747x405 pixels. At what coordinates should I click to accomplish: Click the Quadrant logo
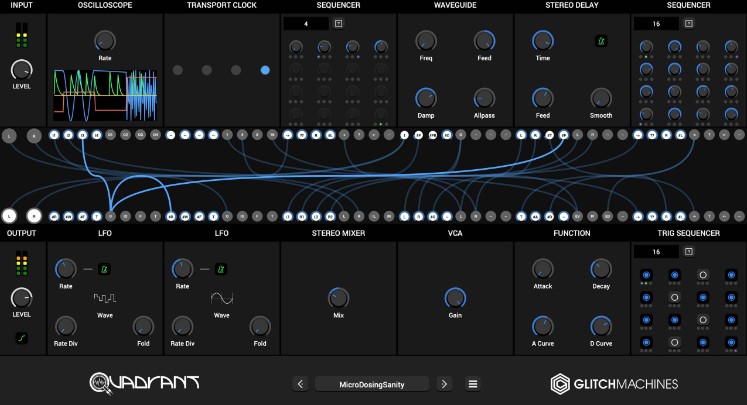click(145, 384)
